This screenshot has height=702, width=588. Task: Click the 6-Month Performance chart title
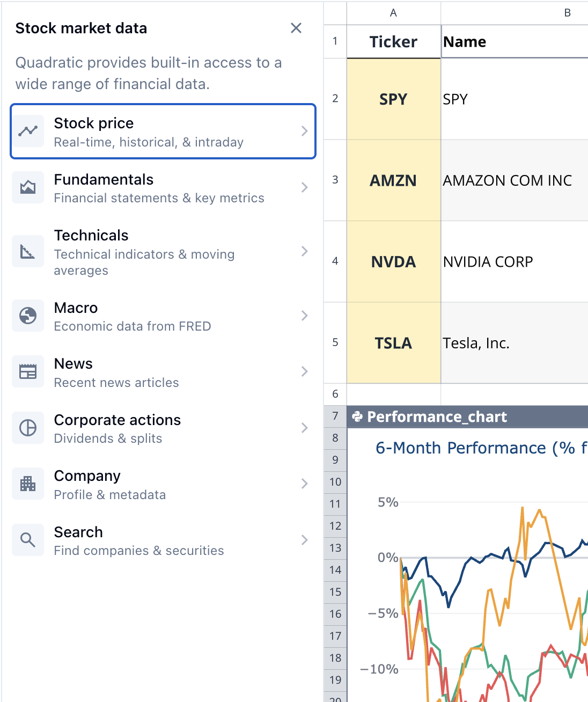click(481, 448)
